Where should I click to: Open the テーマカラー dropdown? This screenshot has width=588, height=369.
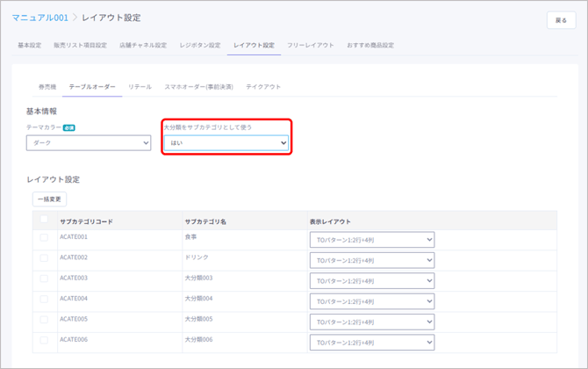pos(89,142)
